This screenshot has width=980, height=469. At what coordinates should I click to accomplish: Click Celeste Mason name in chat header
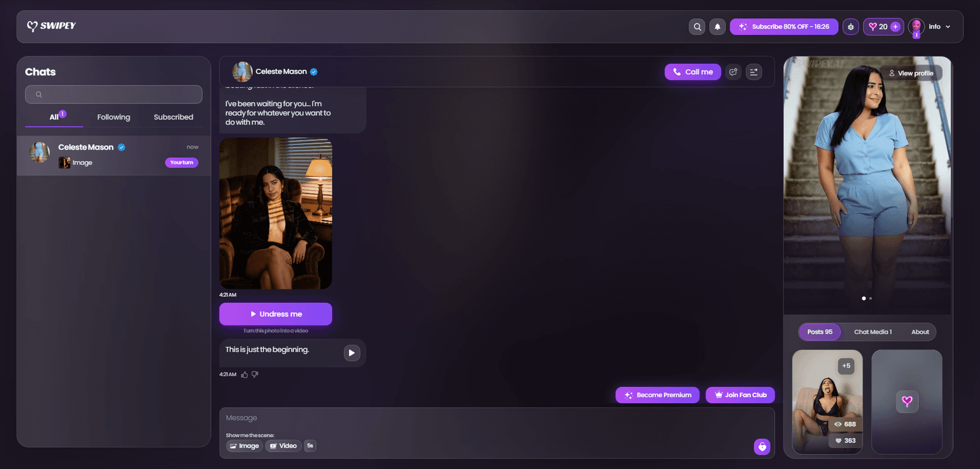[x=281, y=72]
